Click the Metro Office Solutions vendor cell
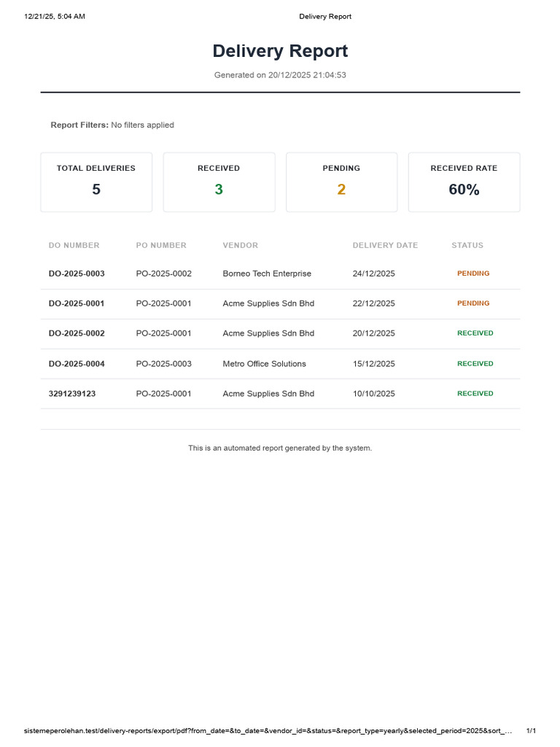This screenshot has width=560, height=747. [x=264, y=364]
